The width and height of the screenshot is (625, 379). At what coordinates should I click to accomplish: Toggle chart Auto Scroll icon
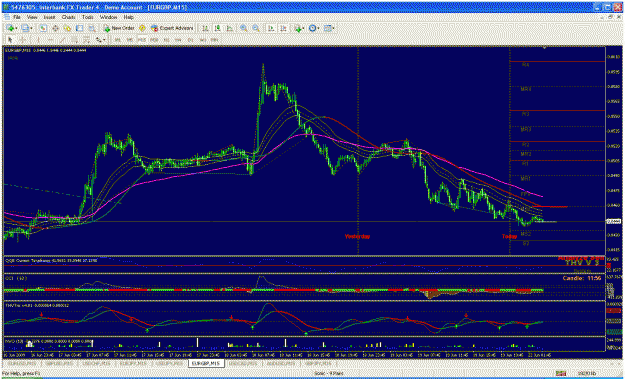point(271,28)
